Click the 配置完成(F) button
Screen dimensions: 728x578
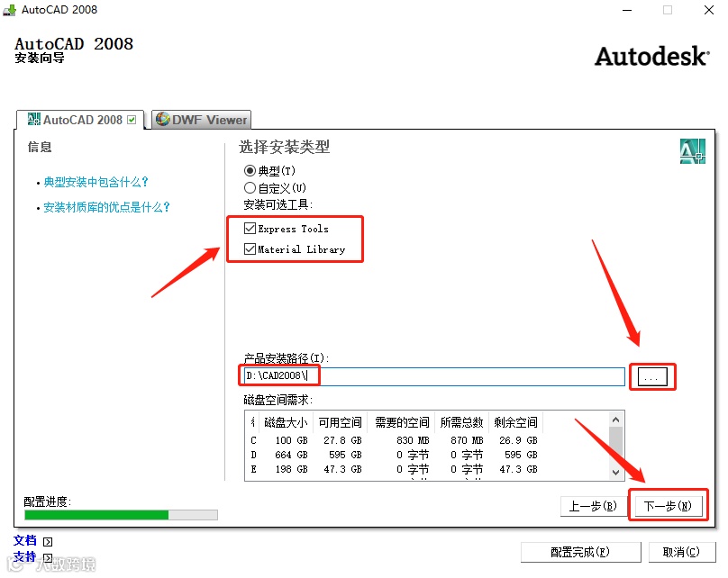pyautogui.click(x=580, y=552)
